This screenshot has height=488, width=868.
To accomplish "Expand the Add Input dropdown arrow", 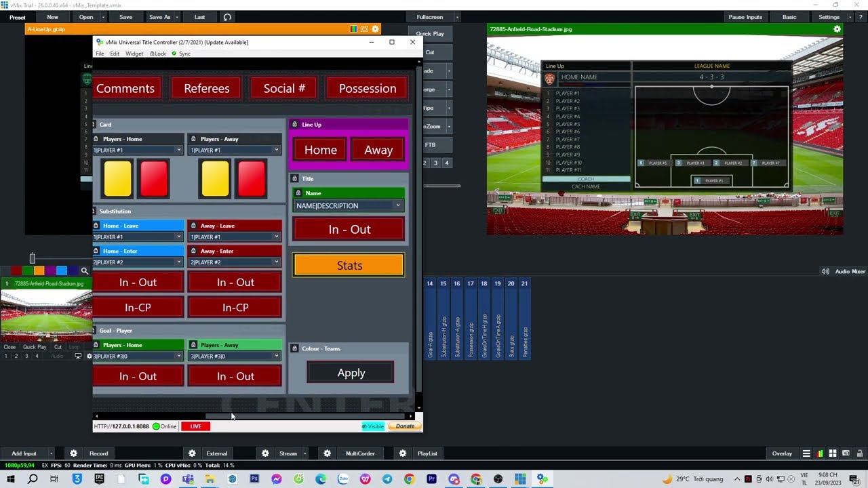I will point(50,453).
